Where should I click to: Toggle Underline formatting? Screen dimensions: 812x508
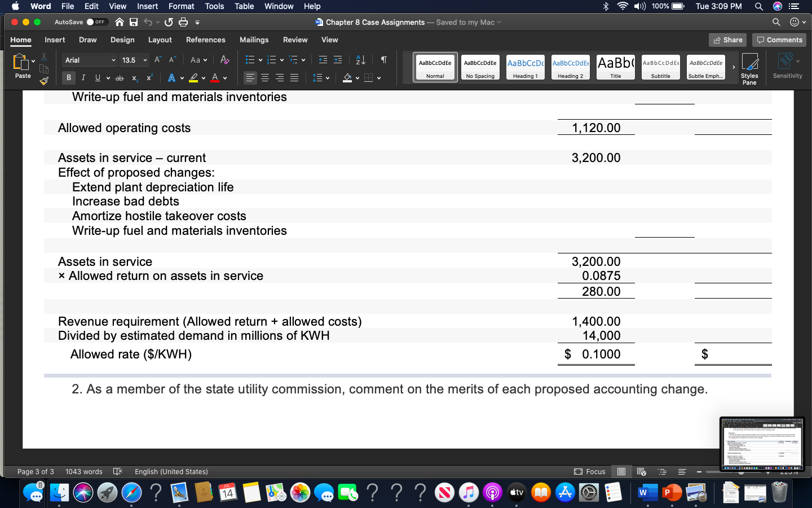click(x=98, y=78)
